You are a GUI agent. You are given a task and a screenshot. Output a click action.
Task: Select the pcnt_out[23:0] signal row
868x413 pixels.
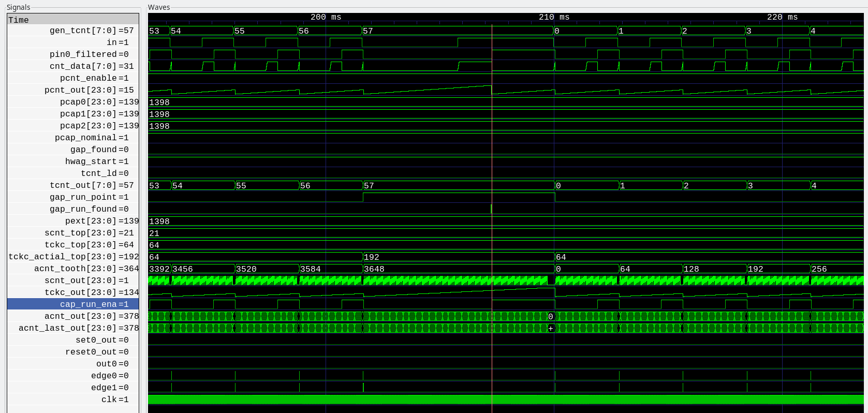73,90
